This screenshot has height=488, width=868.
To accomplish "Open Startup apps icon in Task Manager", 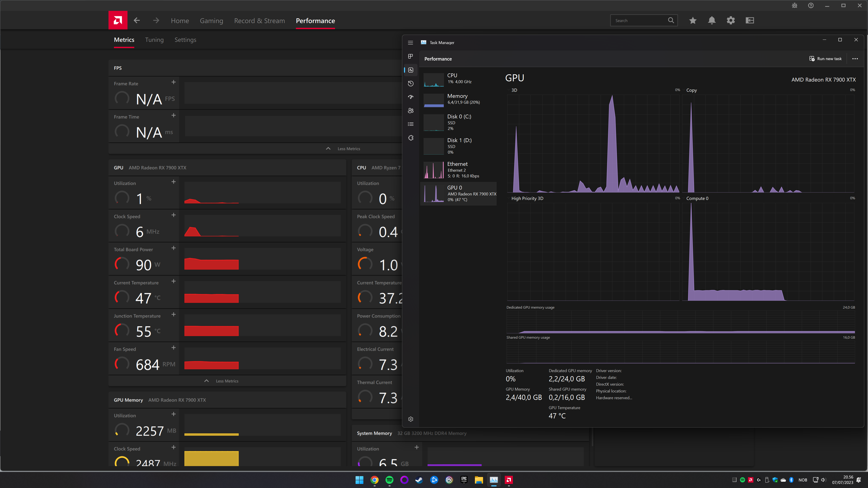I will coord(410,97).
